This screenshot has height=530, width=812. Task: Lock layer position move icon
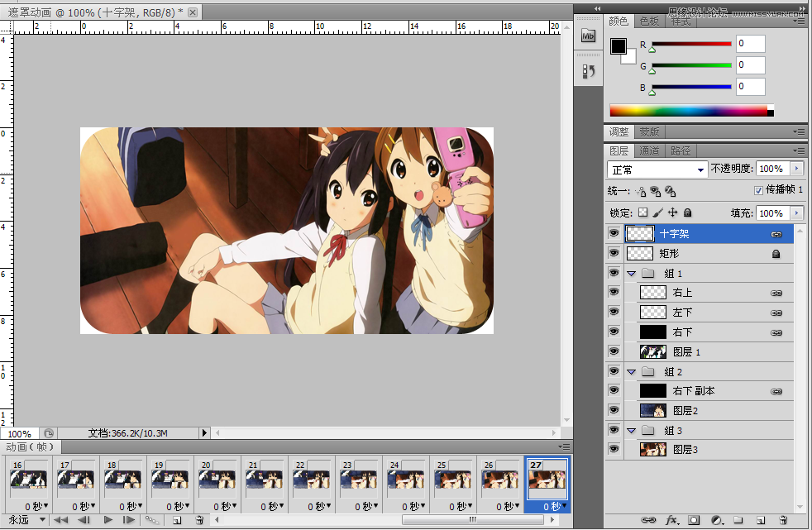(673, 212)
